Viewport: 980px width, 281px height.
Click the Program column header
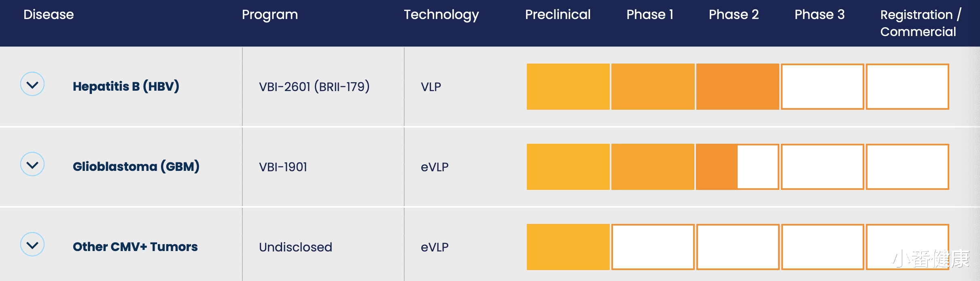270,15
